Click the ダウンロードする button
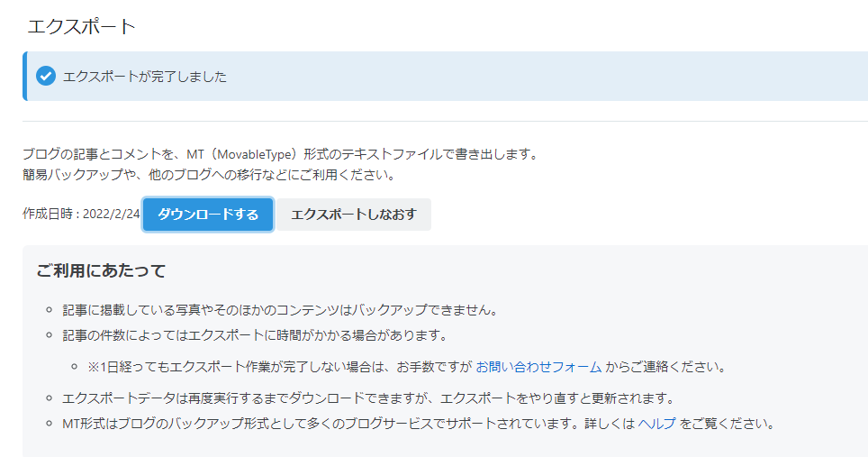Screen dimensions: 868x457 tap(208, 215)
